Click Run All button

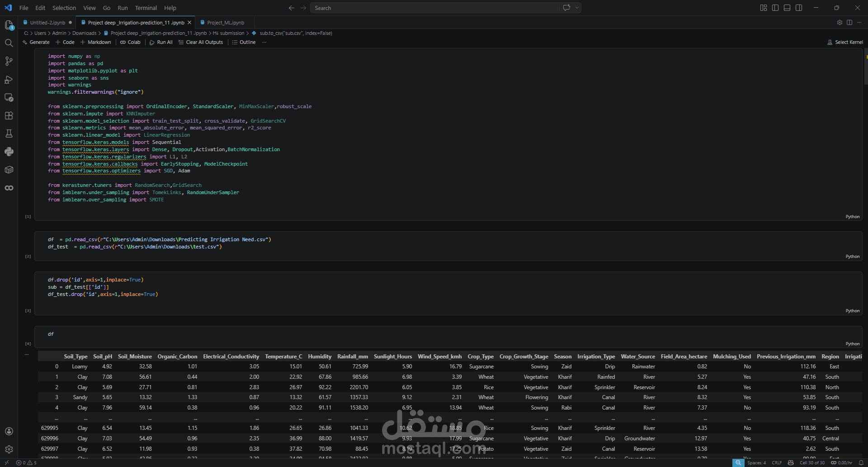click(x=161, y=42)
